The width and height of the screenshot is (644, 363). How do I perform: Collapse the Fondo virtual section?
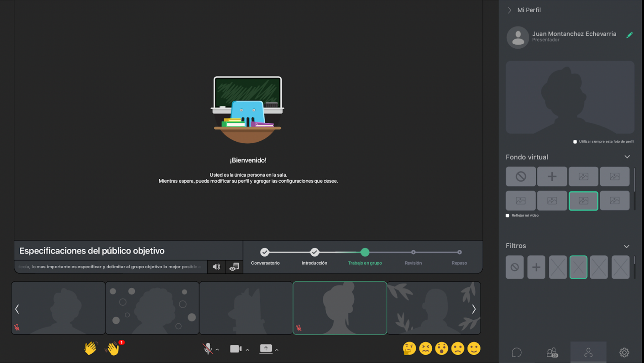pos(627,157)
